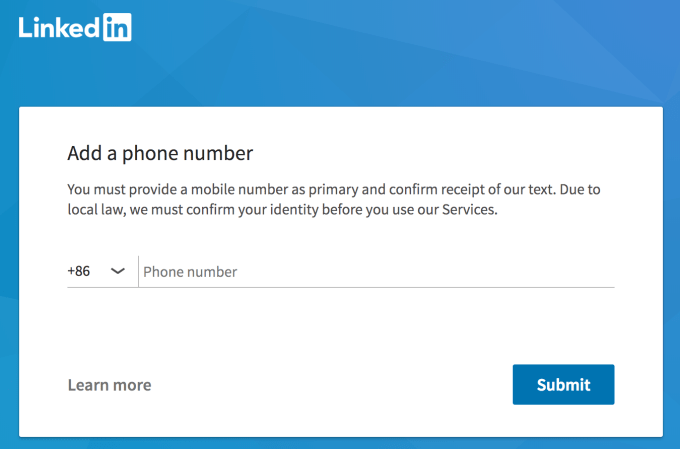
Task: Open the +86 country code selector
Action: click(97, 271)
